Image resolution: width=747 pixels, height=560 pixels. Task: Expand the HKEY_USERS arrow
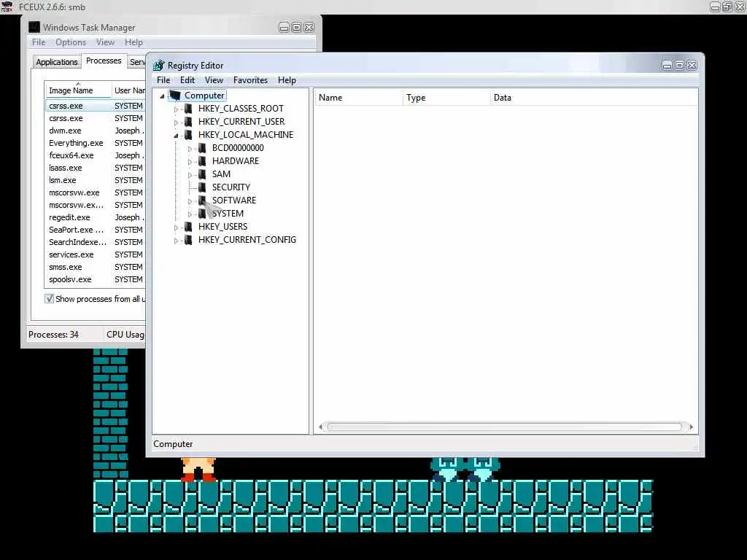[x=176, y=227]
